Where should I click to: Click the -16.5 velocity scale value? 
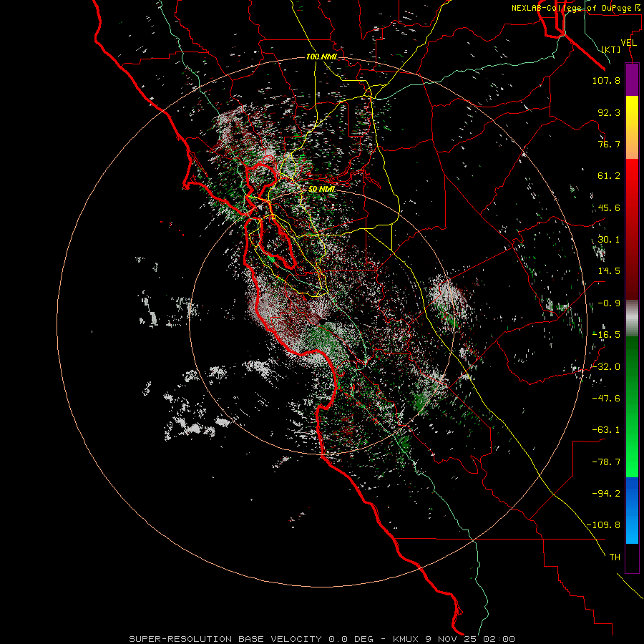pos(606,335)
